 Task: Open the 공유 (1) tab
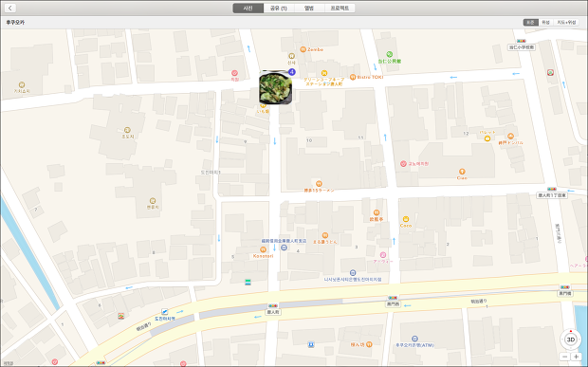(279, 8)
